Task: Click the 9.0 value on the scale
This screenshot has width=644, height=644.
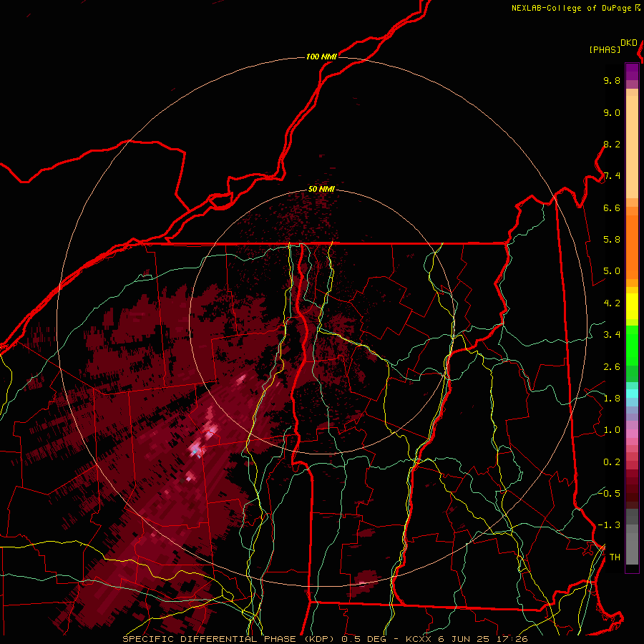Action: [x=612, y=113]
